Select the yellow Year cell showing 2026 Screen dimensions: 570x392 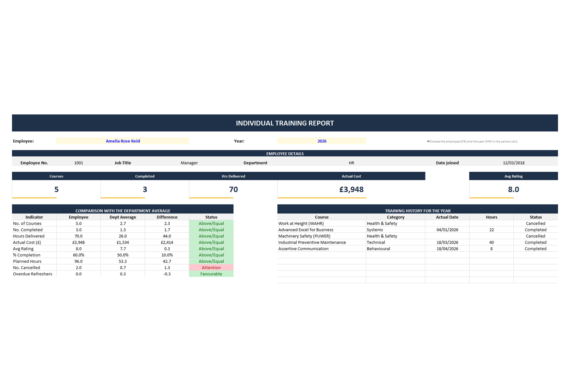[x=322, y=141]
